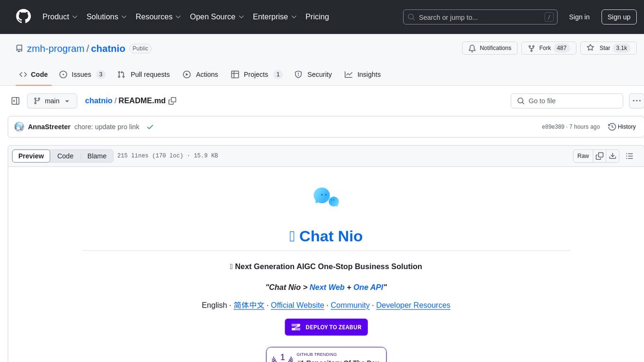Click the notifications bell icon

point(472,48)
